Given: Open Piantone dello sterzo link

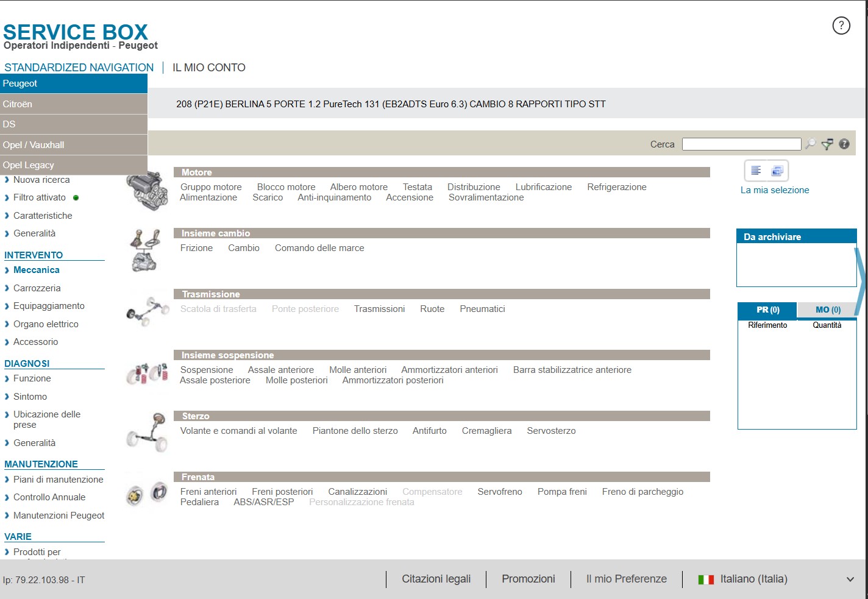Looking at the screenshot, I should coord(355,431).
